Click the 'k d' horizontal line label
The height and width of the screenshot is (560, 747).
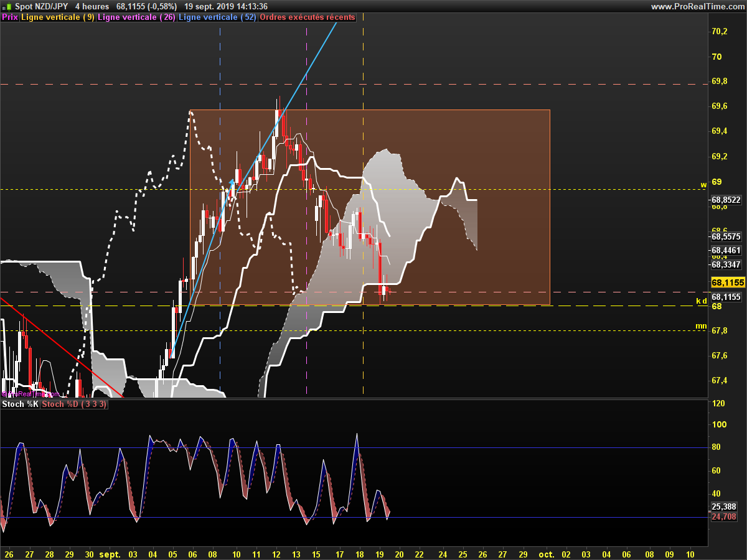coord(702,301)
